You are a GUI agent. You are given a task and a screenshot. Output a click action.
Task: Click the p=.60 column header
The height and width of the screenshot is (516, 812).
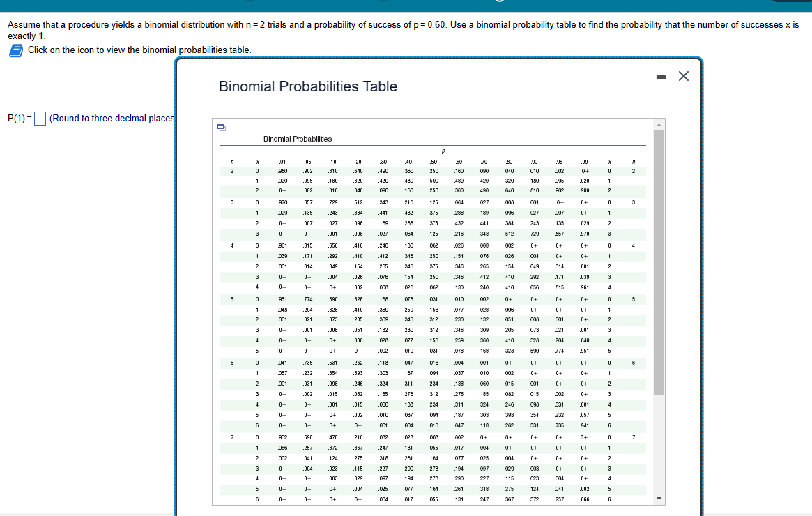460,161
